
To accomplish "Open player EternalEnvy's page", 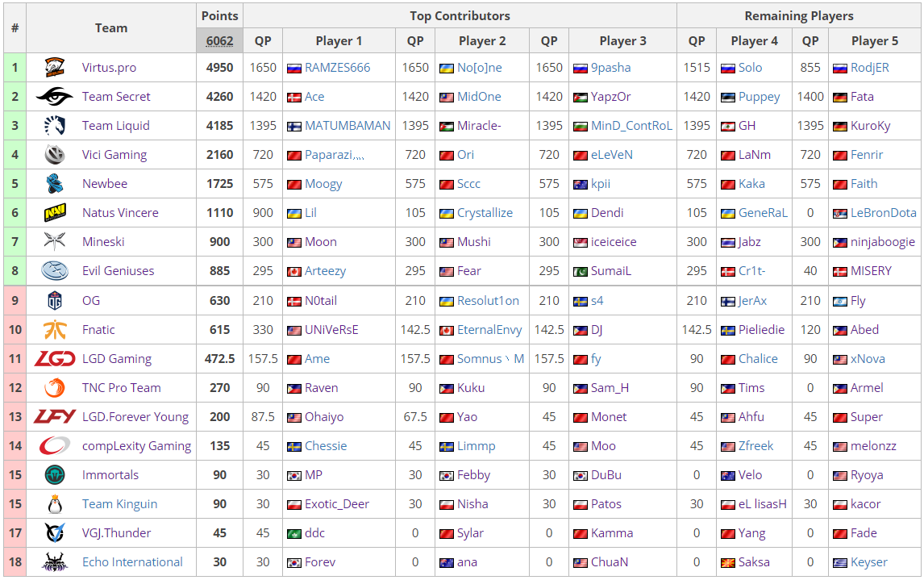I will (x=489, y=329).
